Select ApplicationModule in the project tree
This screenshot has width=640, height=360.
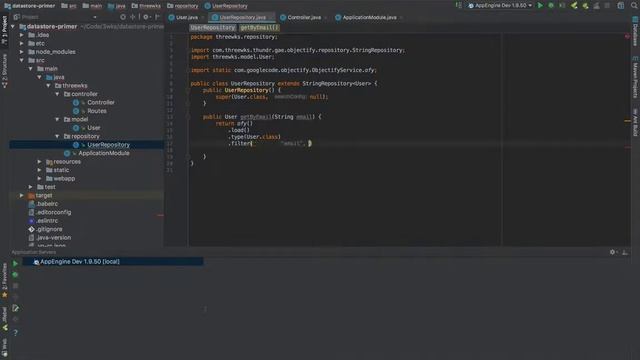[104, 153]
